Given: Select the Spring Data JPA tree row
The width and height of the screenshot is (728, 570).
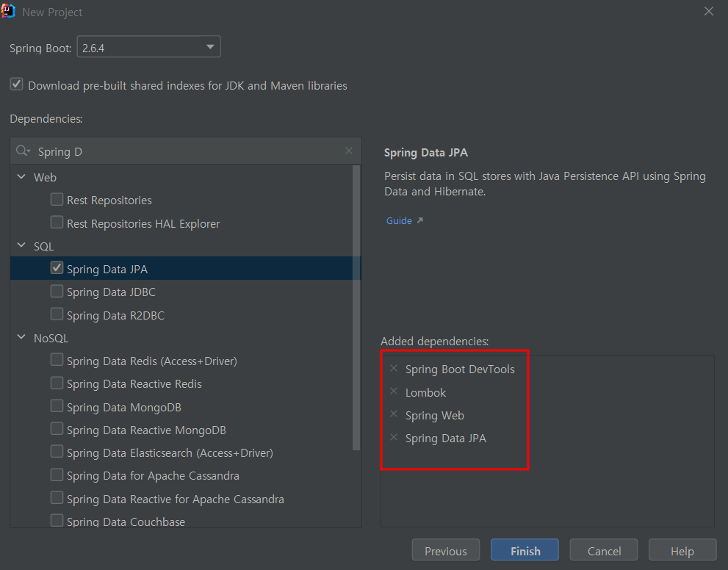Looking at the screenshot, I should (x=186, y=268).
